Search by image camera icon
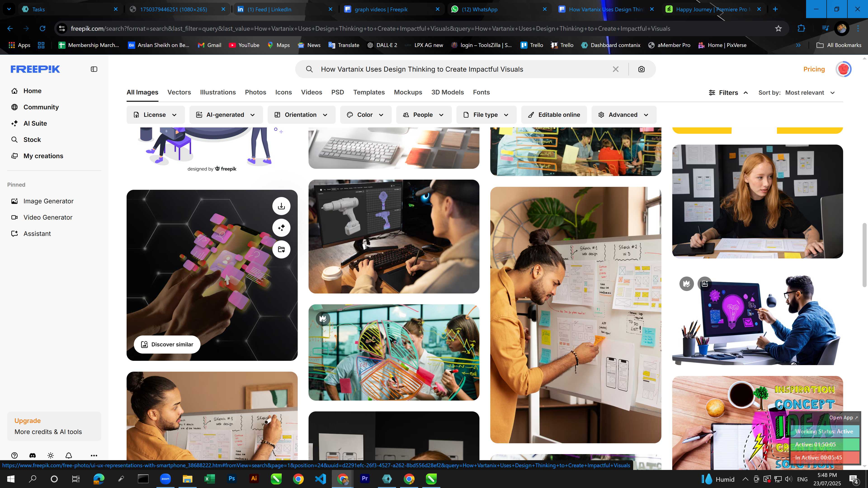 (641, 69)
